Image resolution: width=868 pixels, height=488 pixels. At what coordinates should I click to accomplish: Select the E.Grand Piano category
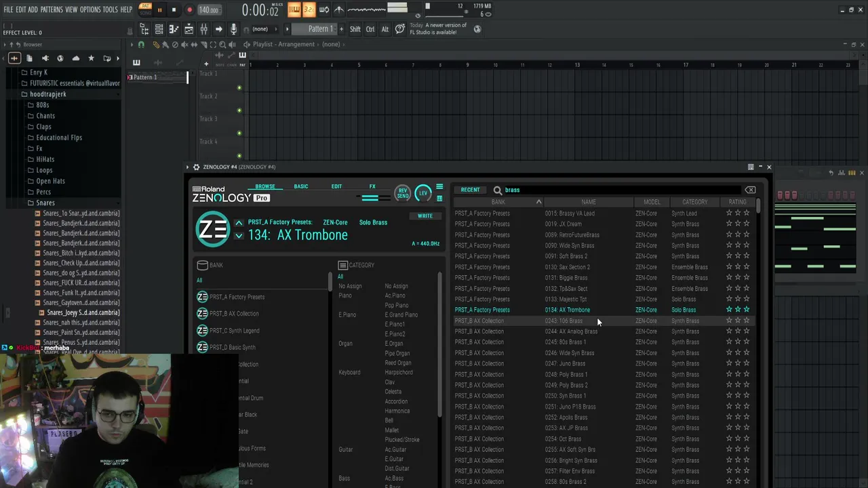[401, 314]
